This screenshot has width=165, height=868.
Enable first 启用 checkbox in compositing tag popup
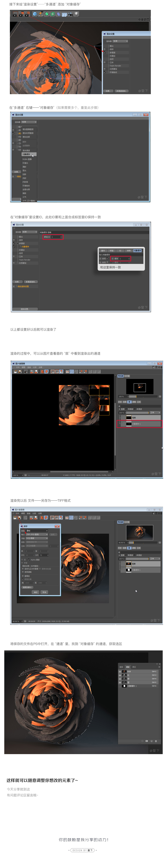pyautogui.click(x=107, y=258)
